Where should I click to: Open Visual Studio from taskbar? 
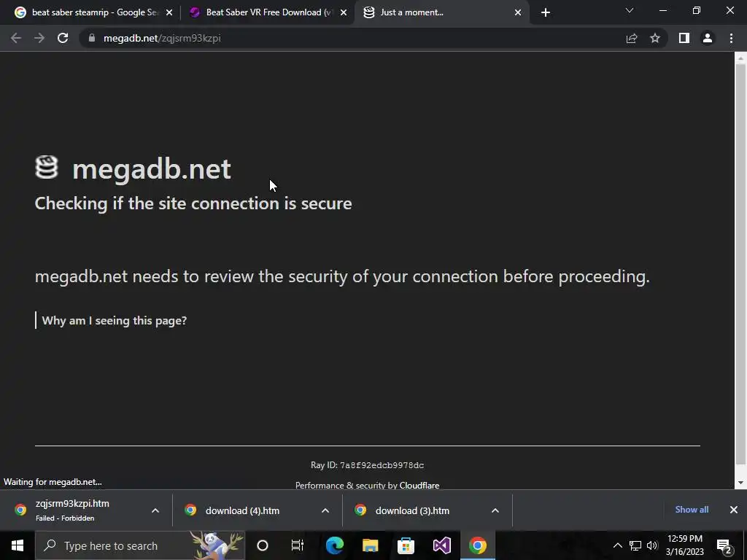[441, 545]
